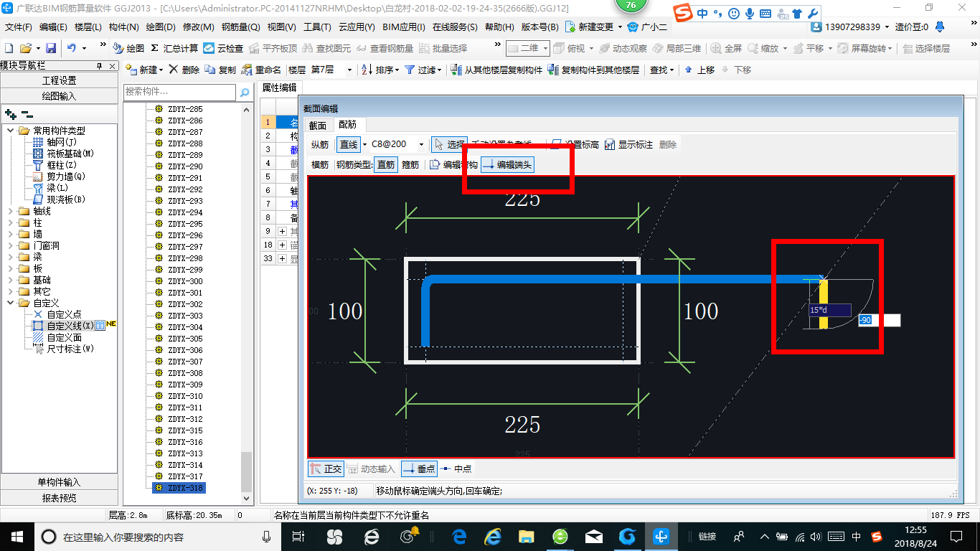The width and height of the screenshot is (980, 551).
Task: Click 编辑弯钩 in the section editor
Action: 454,165
